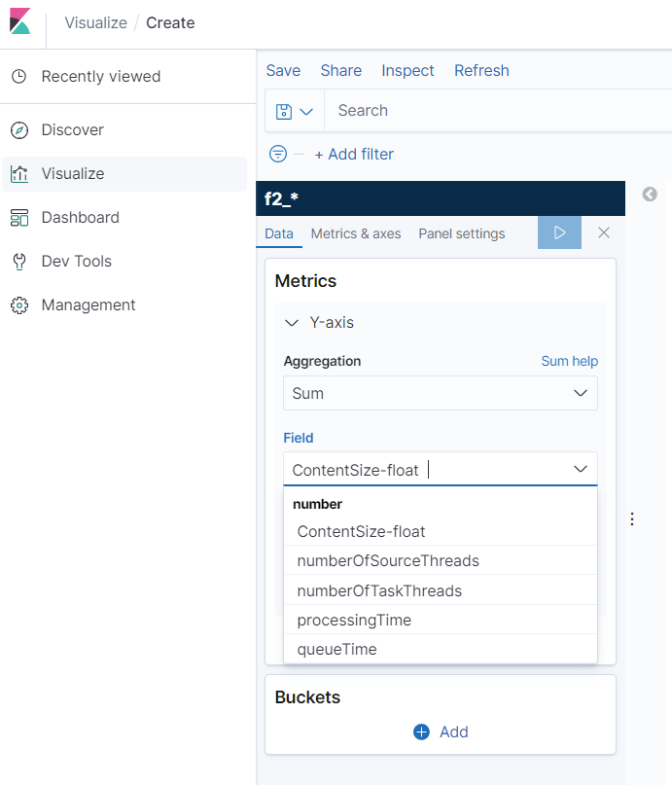Click Save in the top menu

(283, 71)
